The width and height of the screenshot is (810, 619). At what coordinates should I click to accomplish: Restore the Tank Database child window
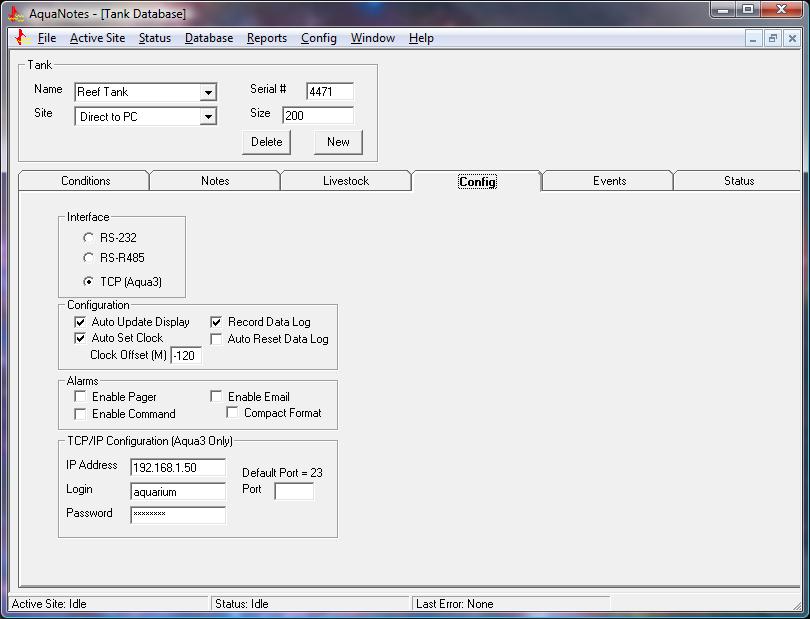772,39
